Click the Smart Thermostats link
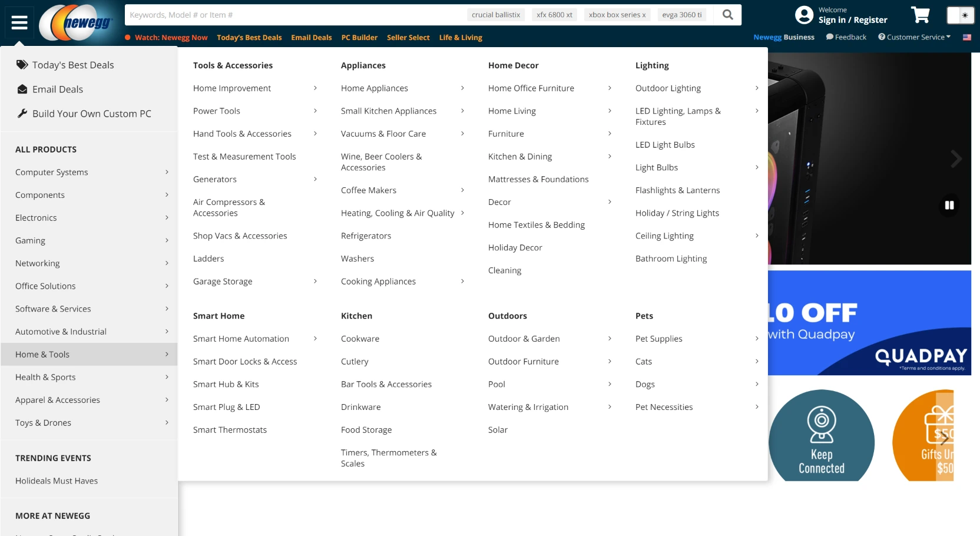The width and height of the screenshot is (980, 536). [x=230, y=430]
